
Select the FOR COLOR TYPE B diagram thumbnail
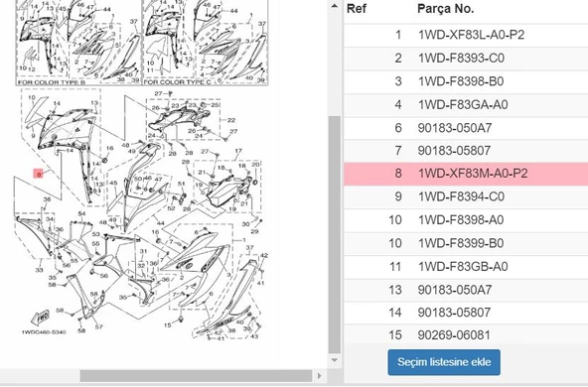click(78, 43)
